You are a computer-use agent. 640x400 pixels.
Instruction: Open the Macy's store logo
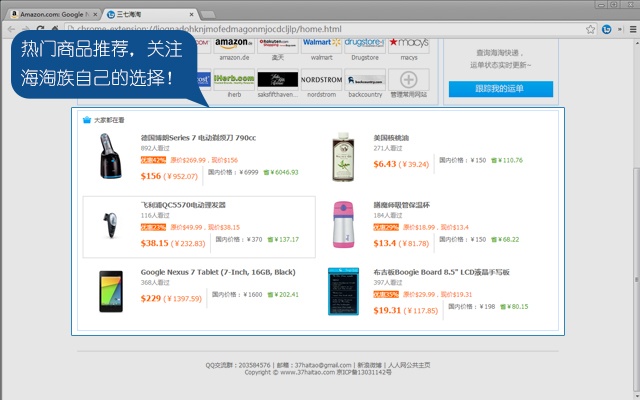(x=409, y=45)
